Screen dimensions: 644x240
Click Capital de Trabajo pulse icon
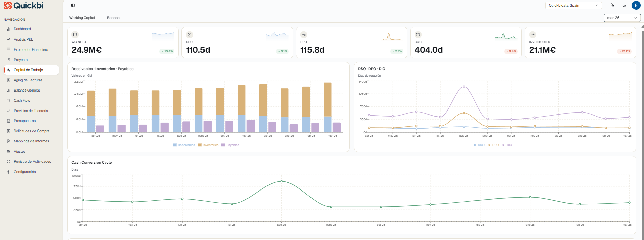9,70
